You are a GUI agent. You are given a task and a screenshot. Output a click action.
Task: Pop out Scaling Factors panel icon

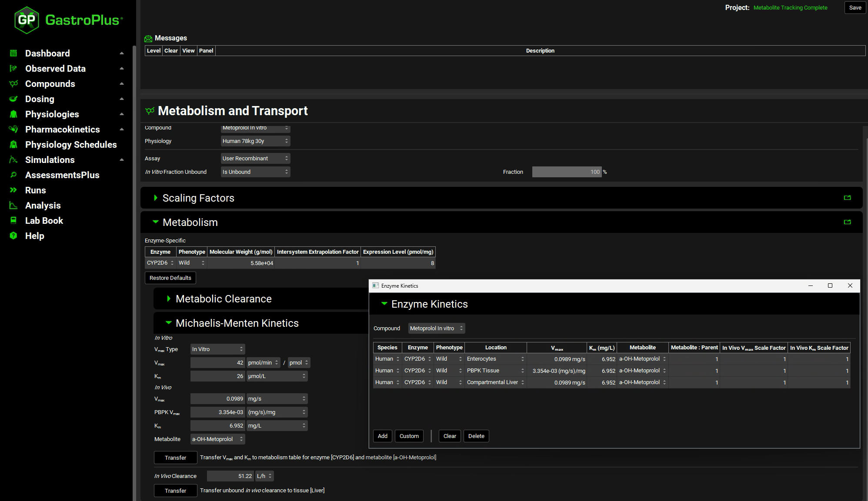tap(847, 198)
